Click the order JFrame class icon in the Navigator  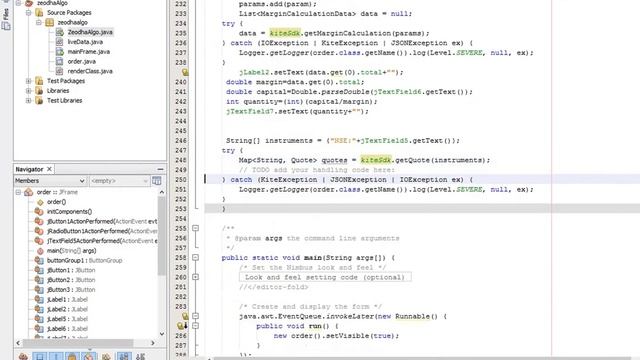tap(29, 192)
